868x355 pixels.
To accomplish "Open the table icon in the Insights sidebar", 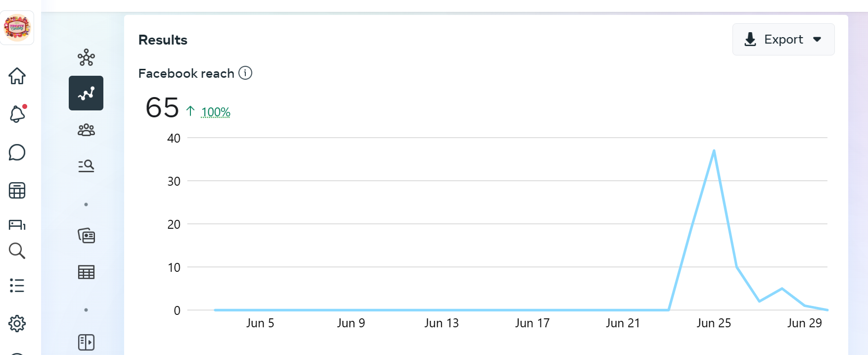I will point(86,272).
